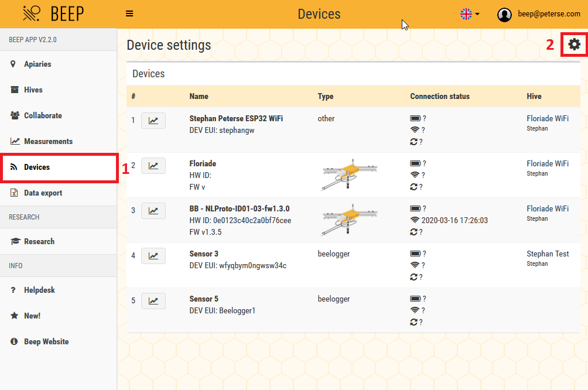Click 'HW ID: 0e0123c40c2a0bf76cee' text
588x390 pixels.
pyautogui.click(x=240, y=221)
